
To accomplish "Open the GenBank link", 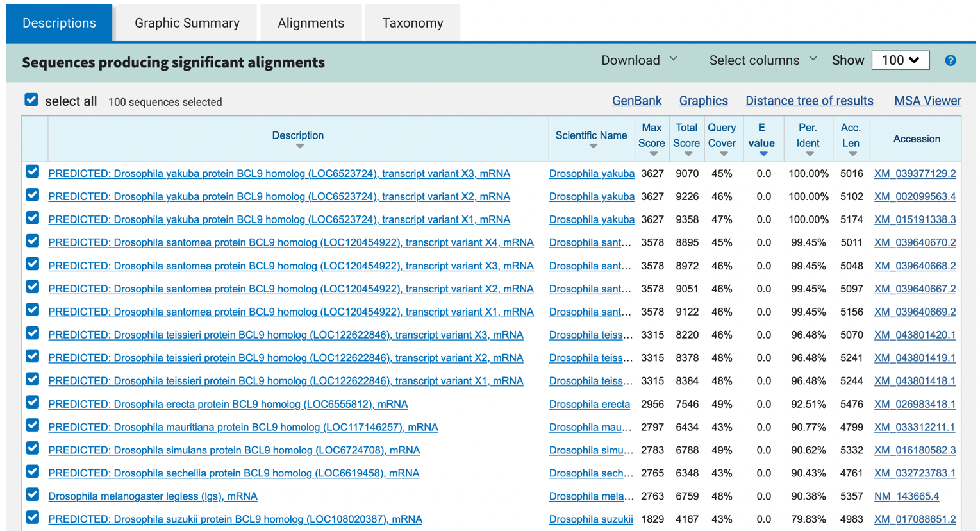I will pos(637,101).
